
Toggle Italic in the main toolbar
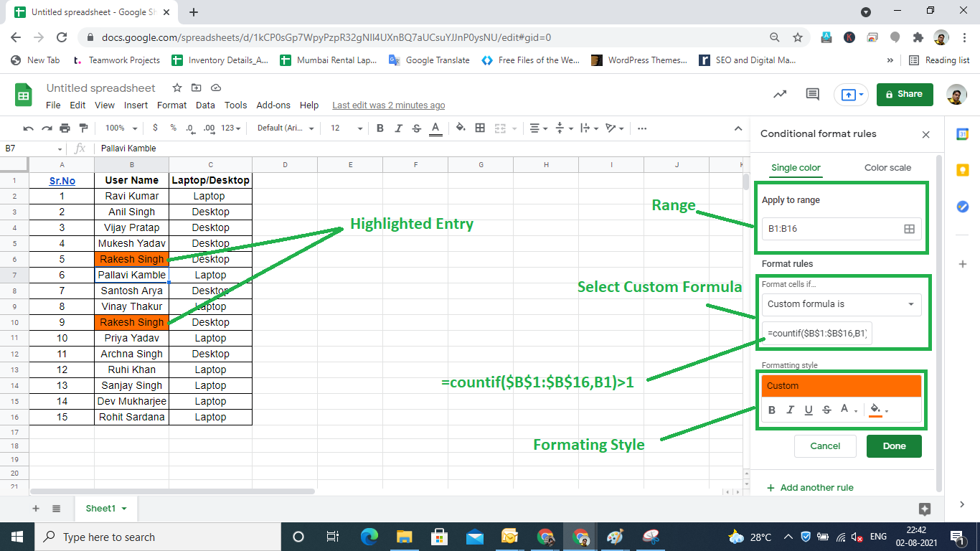tap(399, 128)
